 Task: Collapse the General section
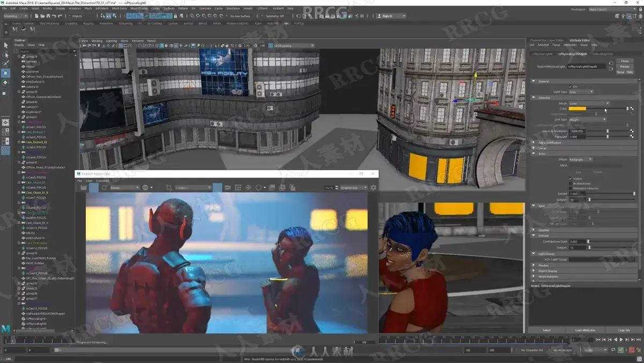[585, 81]
